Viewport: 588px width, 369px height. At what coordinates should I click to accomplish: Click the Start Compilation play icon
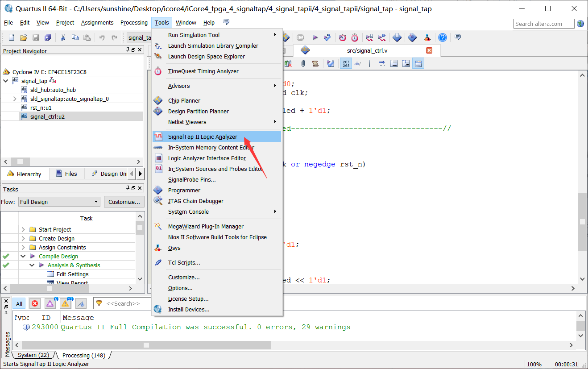pos(315,38)
